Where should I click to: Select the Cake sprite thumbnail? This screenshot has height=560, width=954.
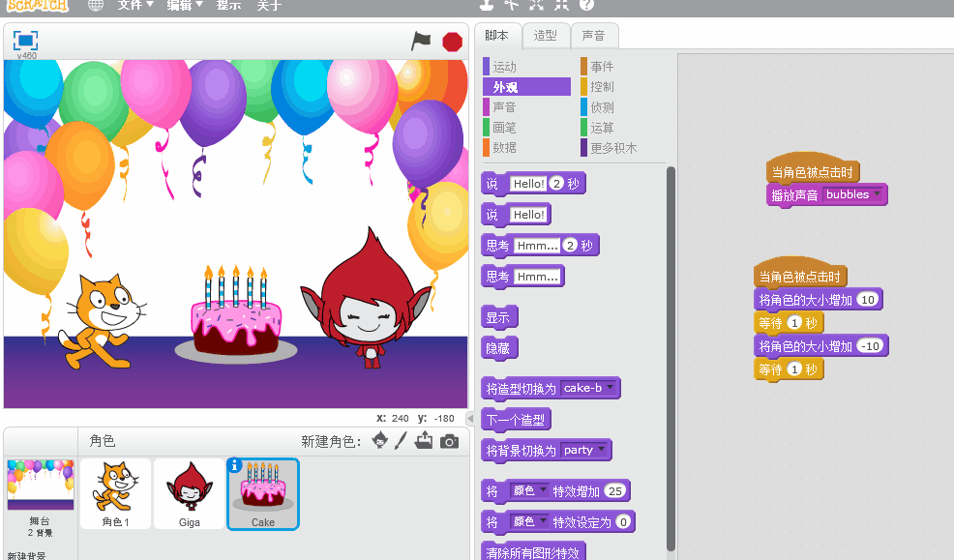pyautogui.click(x=263, y=493)
